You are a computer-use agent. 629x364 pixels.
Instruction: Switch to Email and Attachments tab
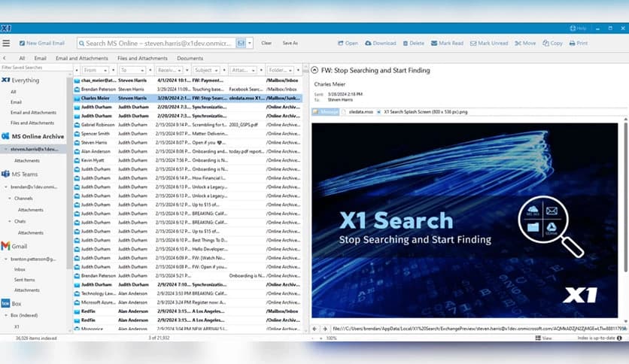[x=82, y=58]
